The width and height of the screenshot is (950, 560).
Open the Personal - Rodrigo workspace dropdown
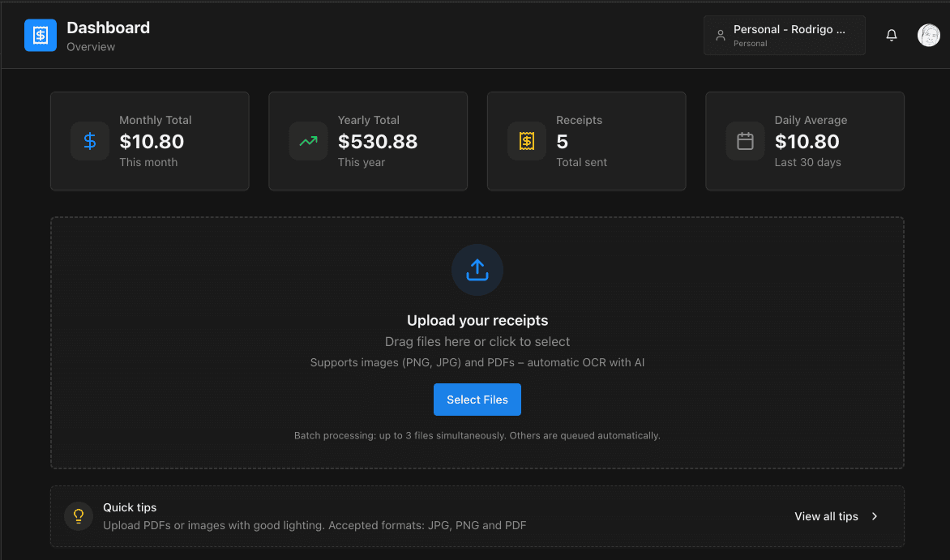tap(783, 35)
